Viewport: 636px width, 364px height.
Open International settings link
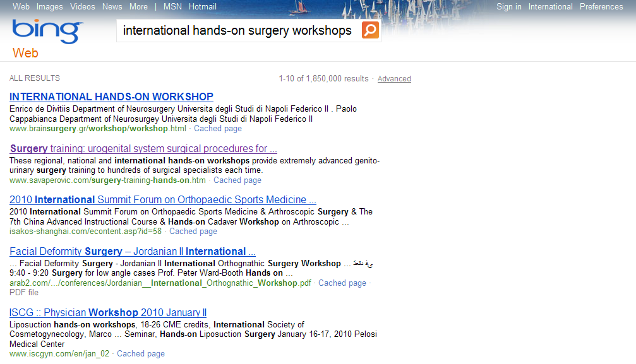tap(550, 7)
